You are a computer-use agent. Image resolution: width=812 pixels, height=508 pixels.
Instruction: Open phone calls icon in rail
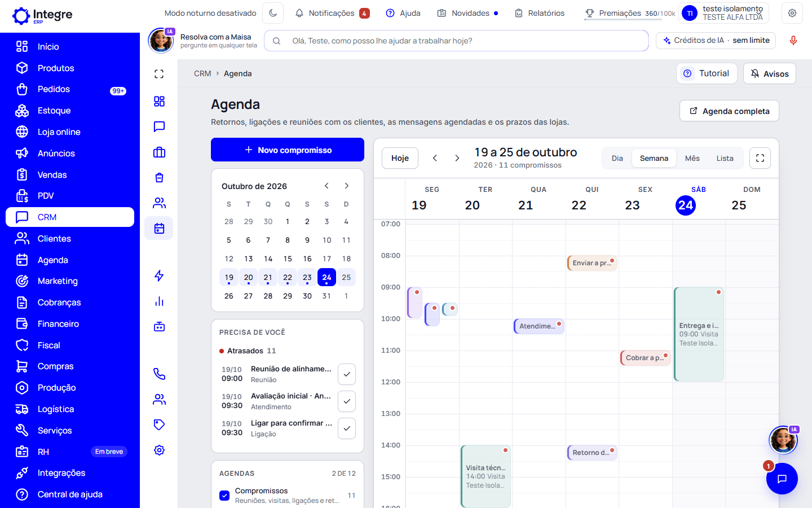point(159,374)
